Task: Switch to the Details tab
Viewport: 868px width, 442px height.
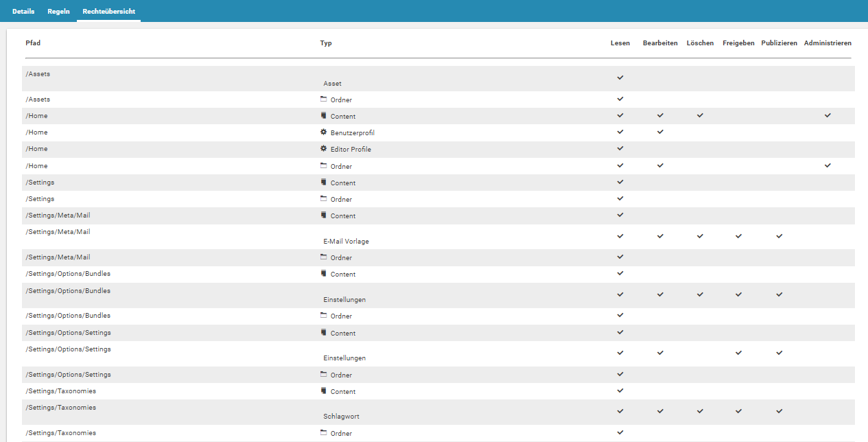Action: (x=23, y=12)
